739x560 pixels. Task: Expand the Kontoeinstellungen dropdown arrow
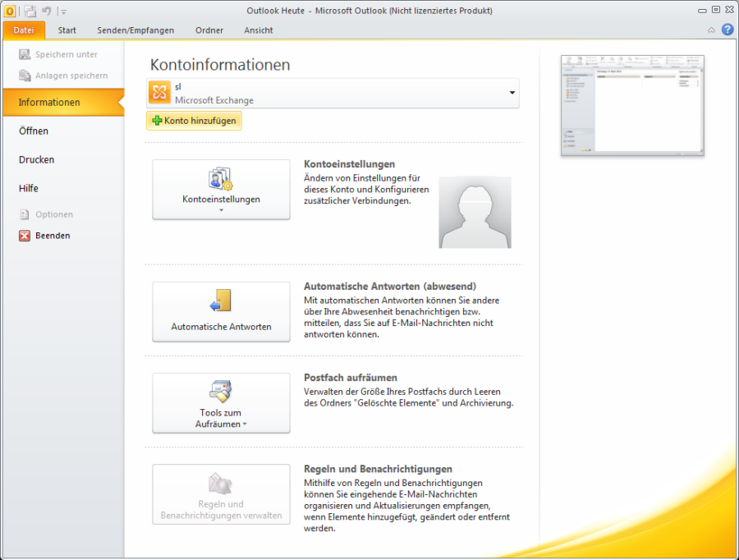coord(221,211)
